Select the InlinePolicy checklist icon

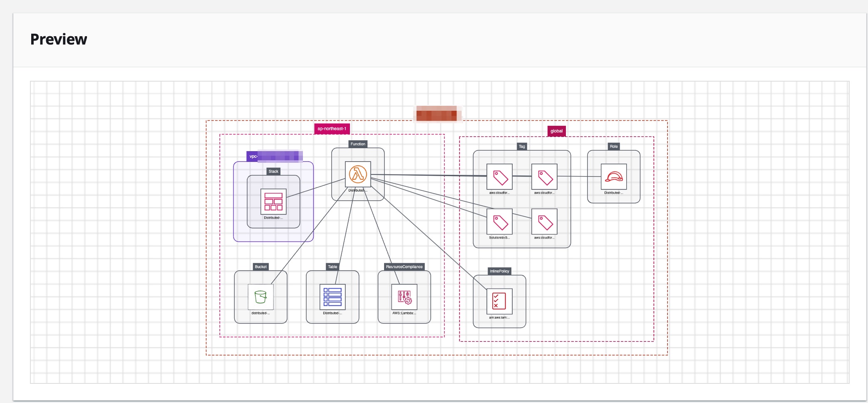click(499, 301)
